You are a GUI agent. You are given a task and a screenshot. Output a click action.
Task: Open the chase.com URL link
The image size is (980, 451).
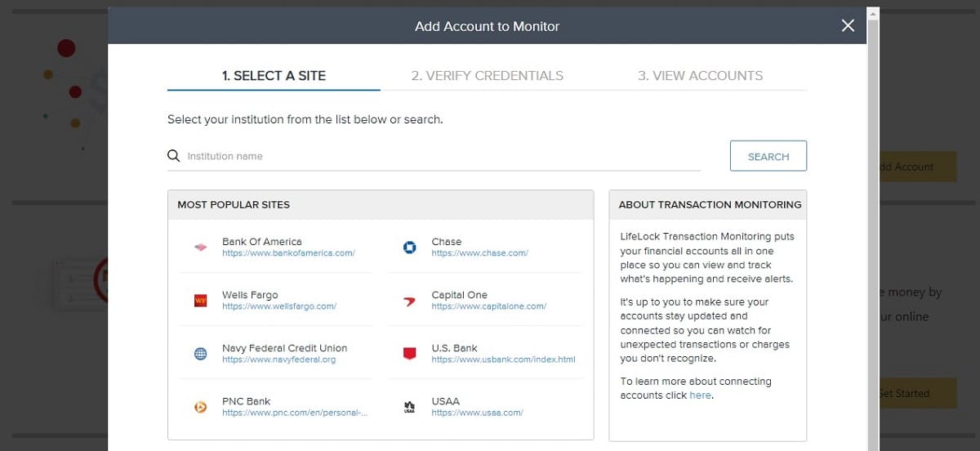pos(480,253)
